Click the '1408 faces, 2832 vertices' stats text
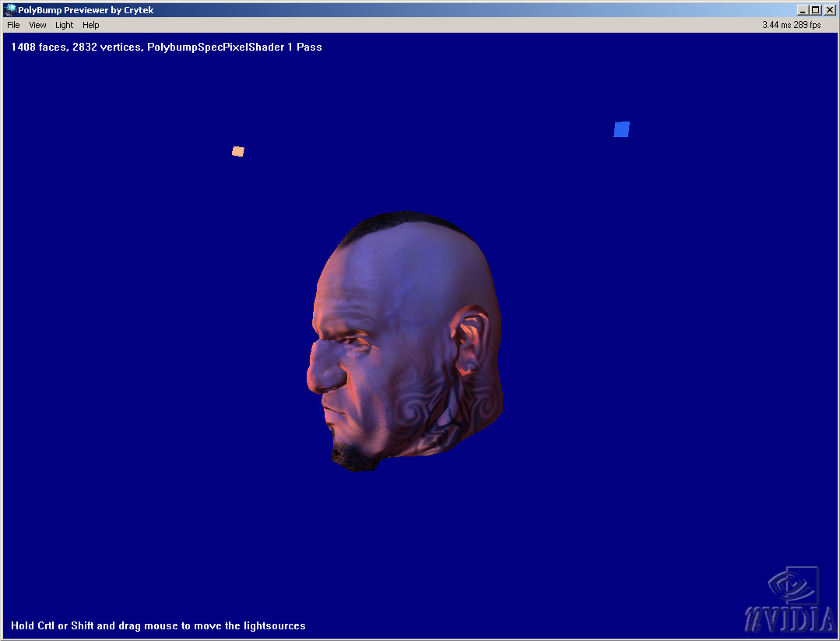Viewport: 840px width, 641px height. click(x=166, y=48)
